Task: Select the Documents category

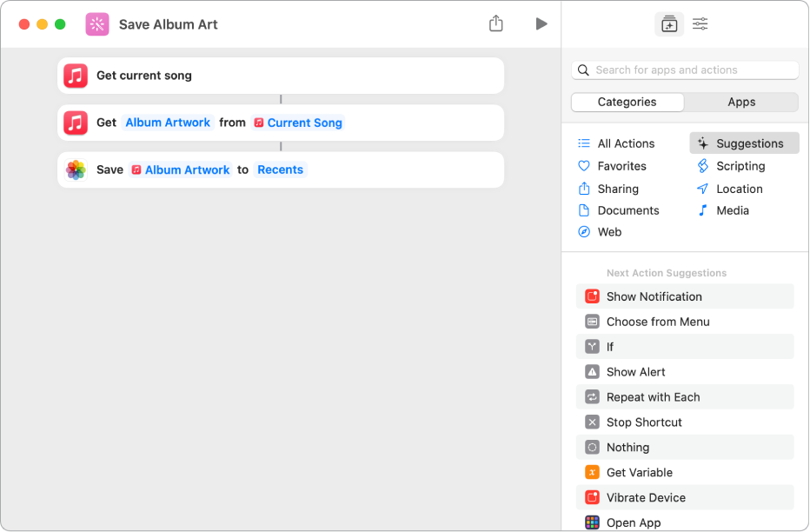Action: point(629,209)
